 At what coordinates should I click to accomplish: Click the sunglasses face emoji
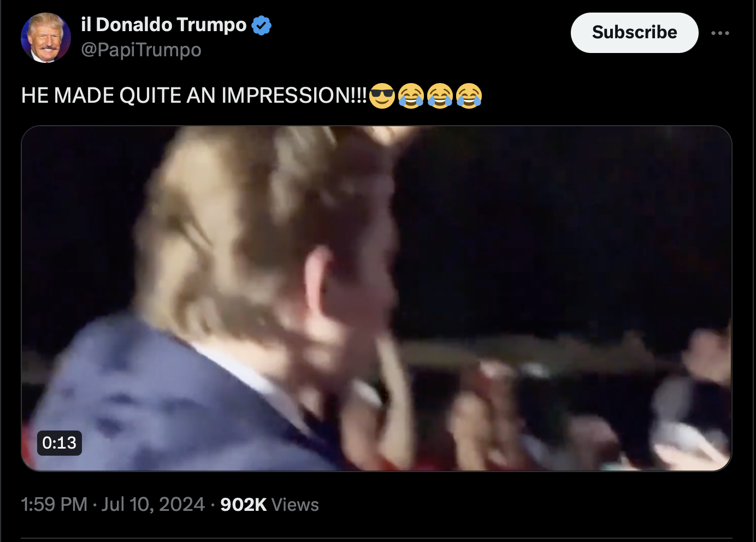tap(382, 96)
